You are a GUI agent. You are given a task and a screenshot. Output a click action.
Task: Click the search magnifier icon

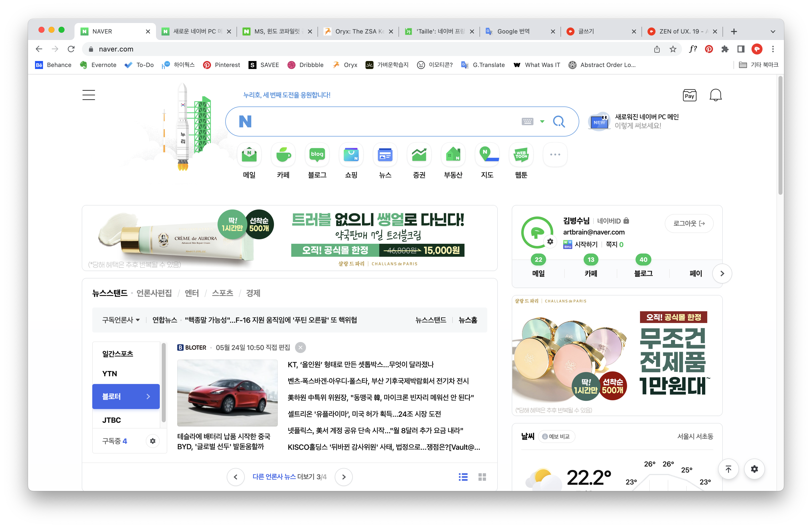(558, 121)
